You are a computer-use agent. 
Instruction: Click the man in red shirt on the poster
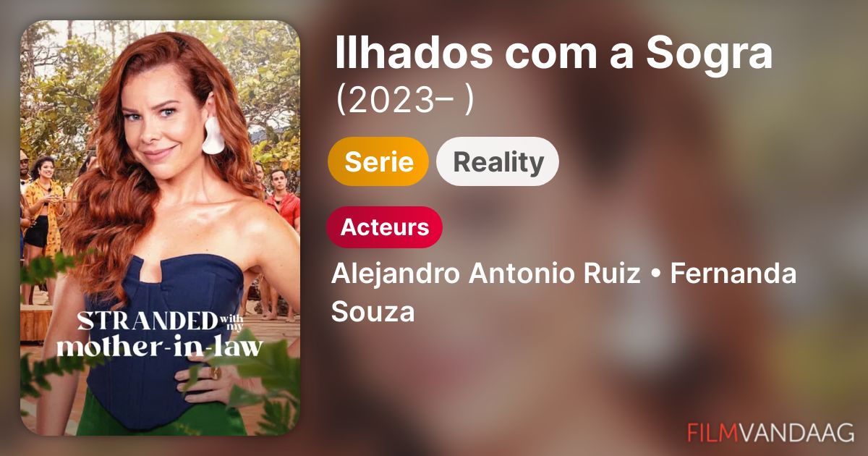tap(281, 203)
